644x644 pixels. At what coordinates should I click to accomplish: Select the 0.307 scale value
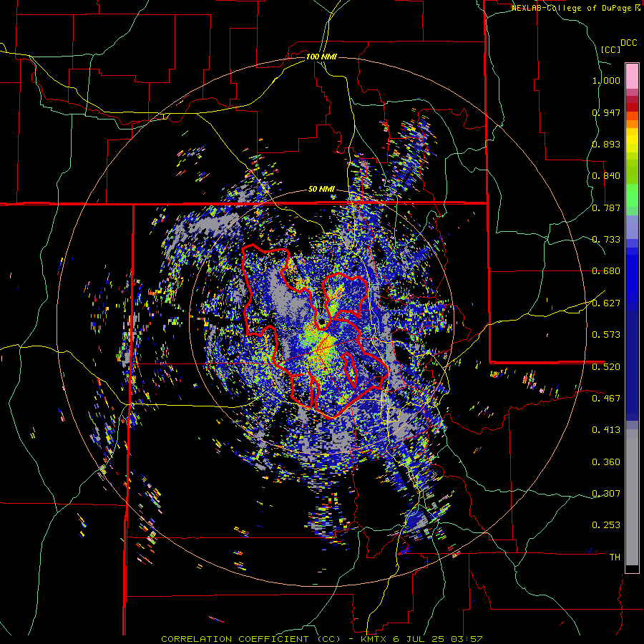pos(606,493)
